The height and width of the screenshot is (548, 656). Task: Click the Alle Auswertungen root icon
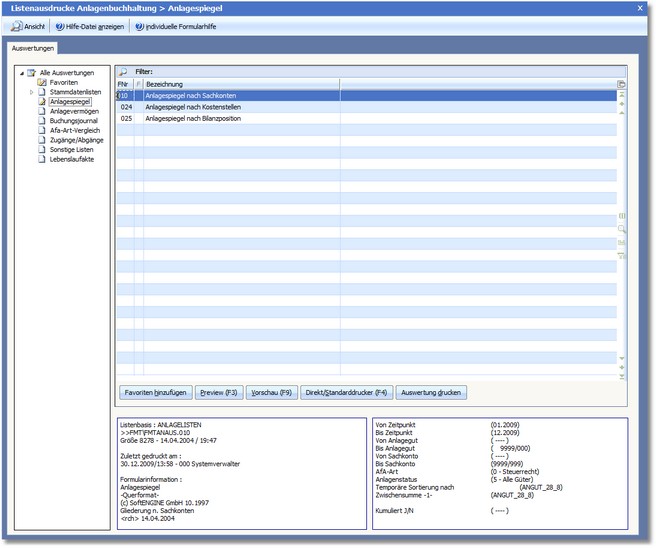click(x=32, y=73)
